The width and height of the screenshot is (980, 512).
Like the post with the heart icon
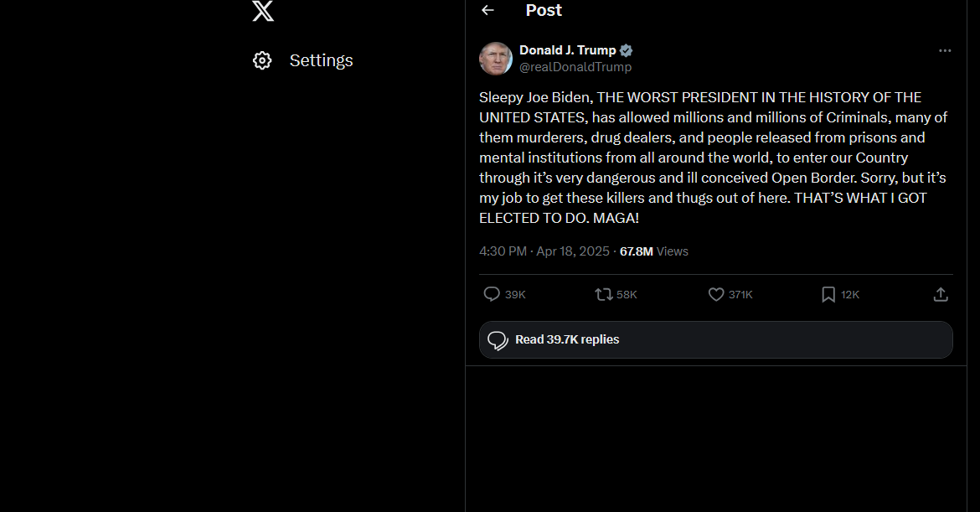click(x=716, y=294)
